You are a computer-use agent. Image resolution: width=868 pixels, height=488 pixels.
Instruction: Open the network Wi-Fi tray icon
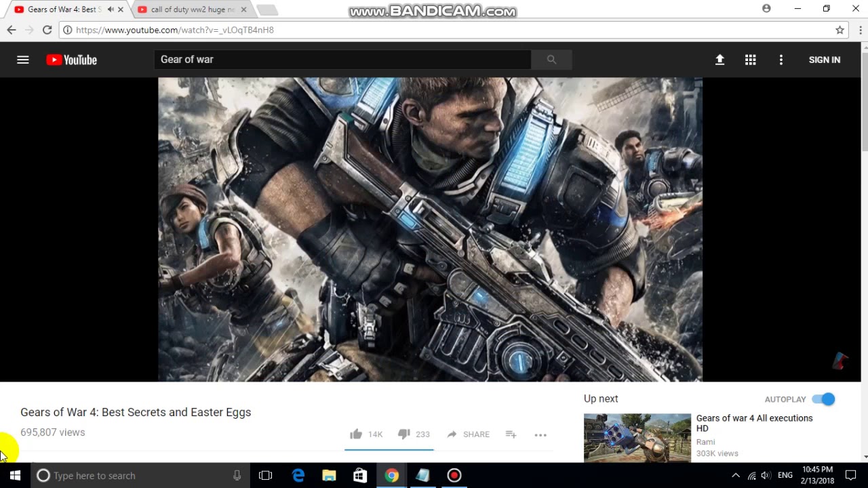point(751,476)
